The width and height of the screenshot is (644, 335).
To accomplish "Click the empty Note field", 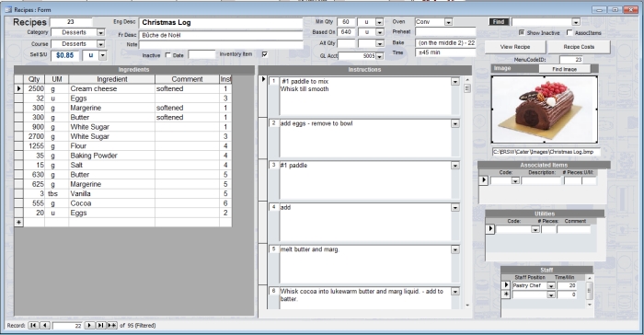I will [221, 44].
